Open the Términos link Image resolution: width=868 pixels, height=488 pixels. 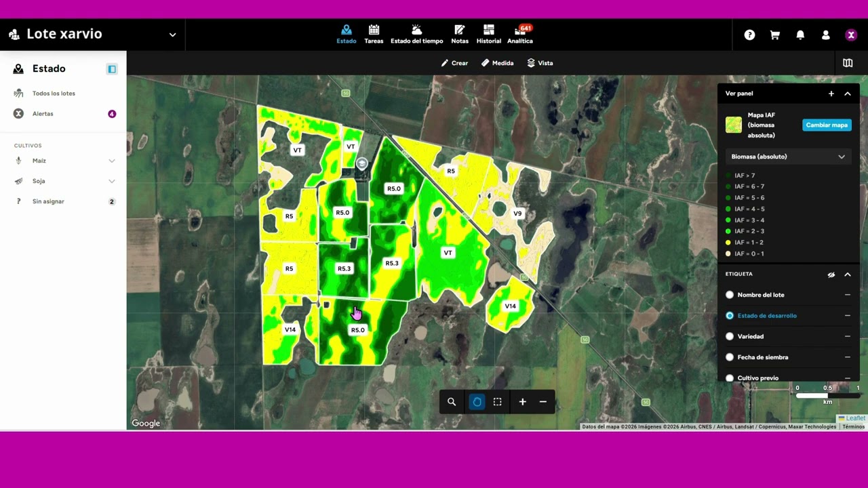(854, 427)
